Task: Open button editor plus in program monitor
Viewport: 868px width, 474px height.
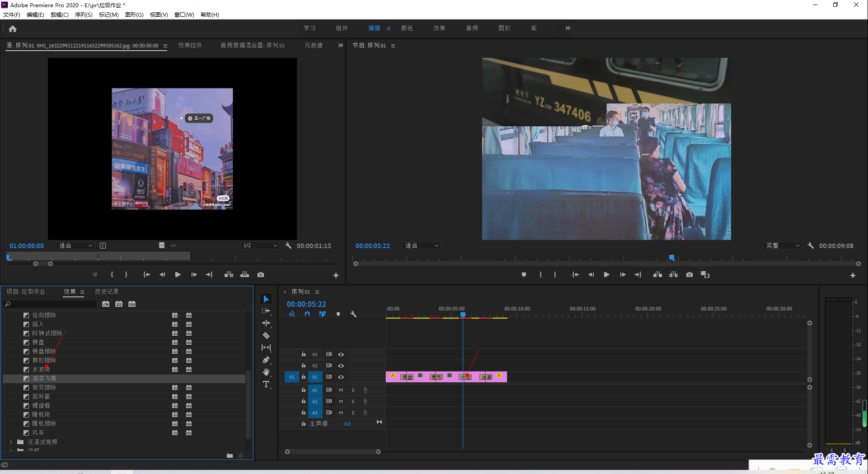Action: click(x=853, y=275)
